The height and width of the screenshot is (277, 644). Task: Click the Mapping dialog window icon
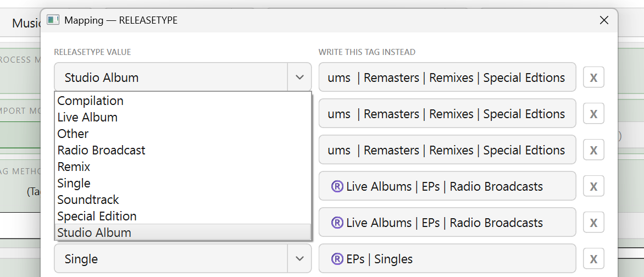coord(53,20)
